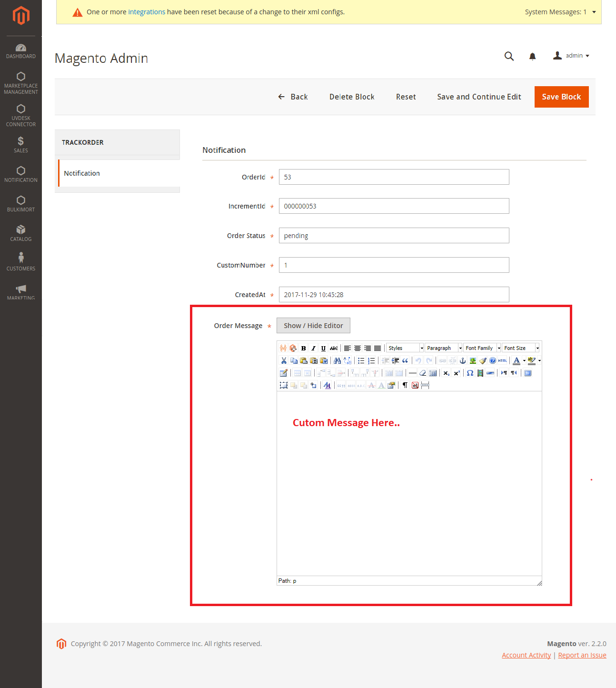Open editor Help question mark icon
The width and height of the screenshot is (616, 688).
pyautogui.click(x=492, y=361)
